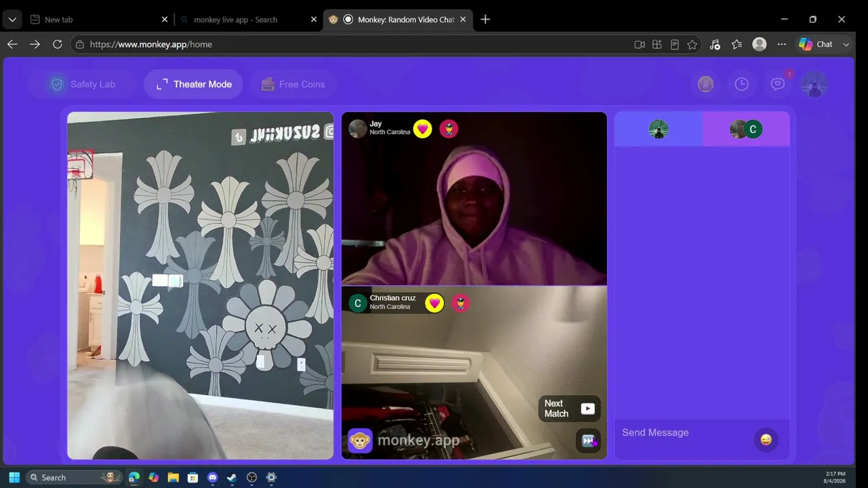Add this page to favorites star

coord(692,44)
